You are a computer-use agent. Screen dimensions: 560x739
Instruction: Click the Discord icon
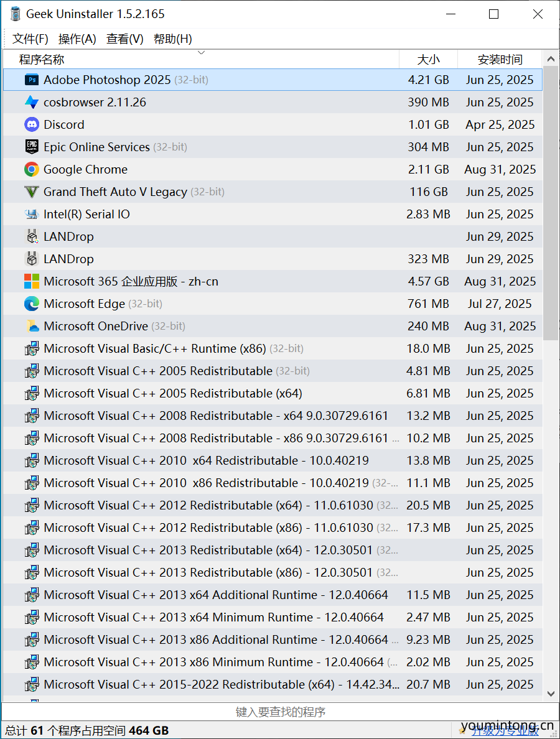coord(32,124)
